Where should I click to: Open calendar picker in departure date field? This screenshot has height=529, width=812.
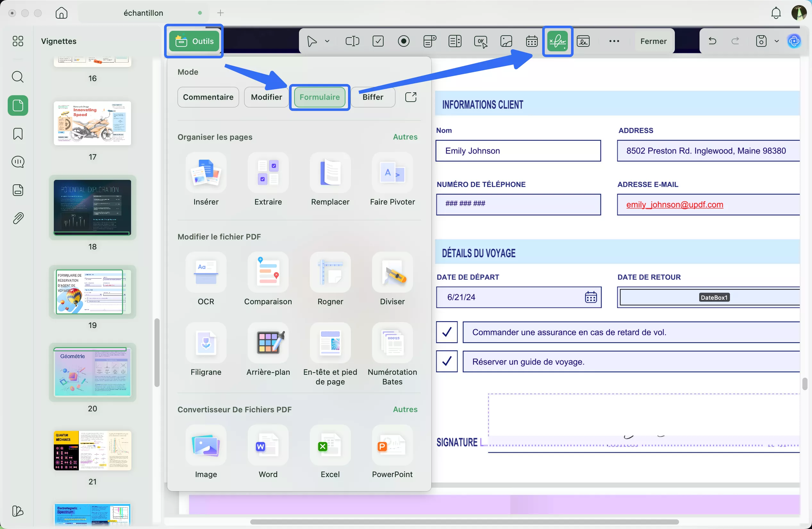pyautogui.click(x=591, y=297)
